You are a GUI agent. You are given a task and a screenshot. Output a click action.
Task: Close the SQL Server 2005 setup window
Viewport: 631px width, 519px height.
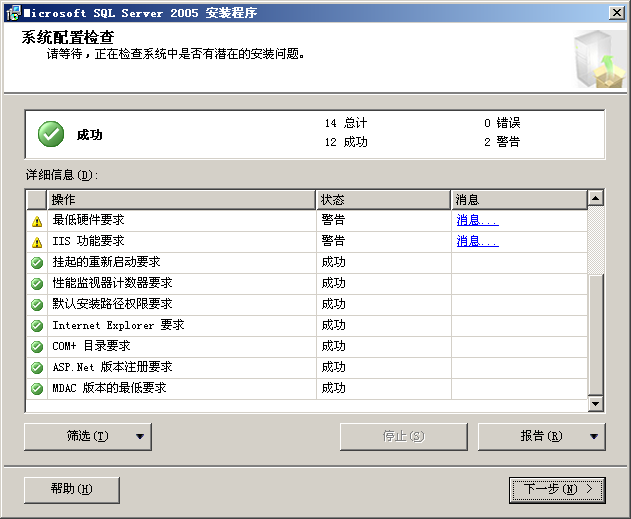(x=617, y=13)
